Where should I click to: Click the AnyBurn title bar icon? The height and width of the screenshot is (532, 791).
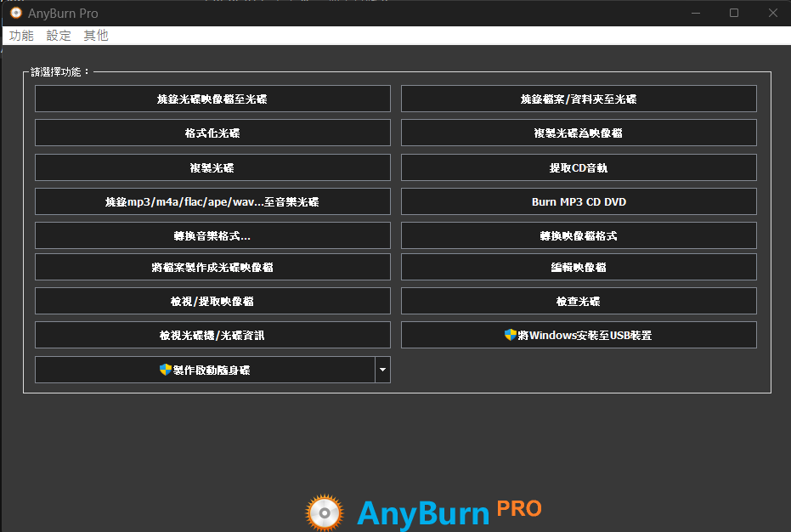point(16,13)
